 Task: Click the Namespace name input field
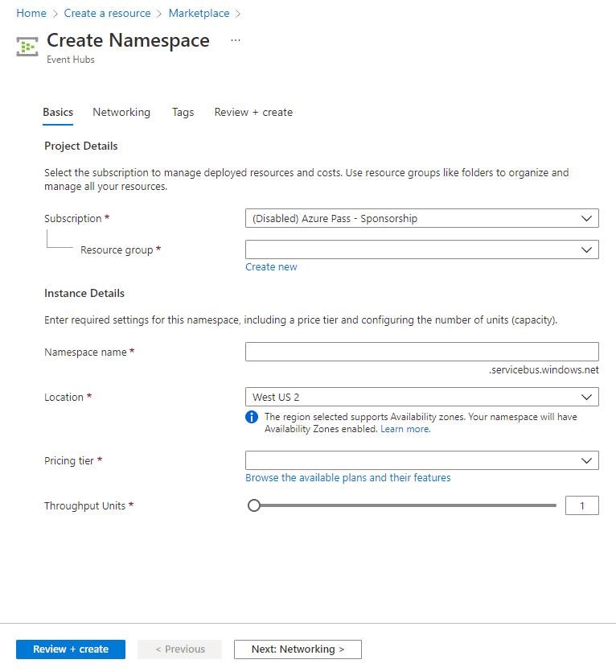click(421, 352)
